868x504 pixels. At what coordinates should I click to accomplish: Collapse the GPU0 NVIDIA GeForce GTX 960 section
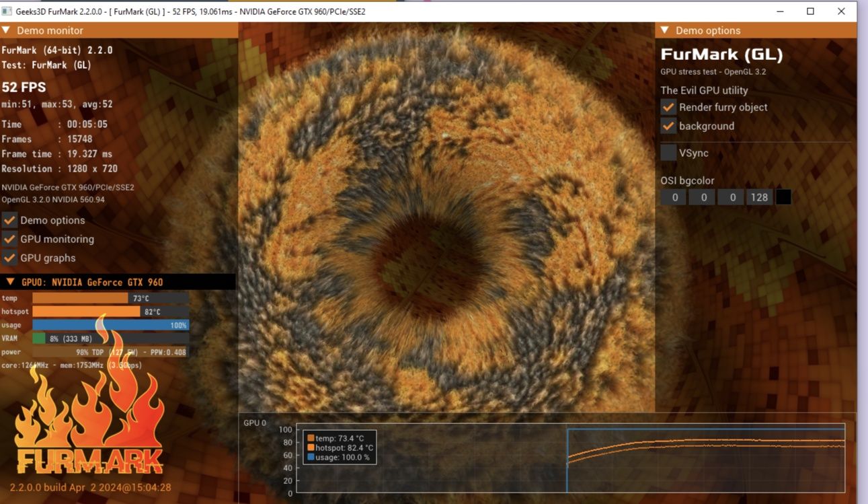pos(10,282)
